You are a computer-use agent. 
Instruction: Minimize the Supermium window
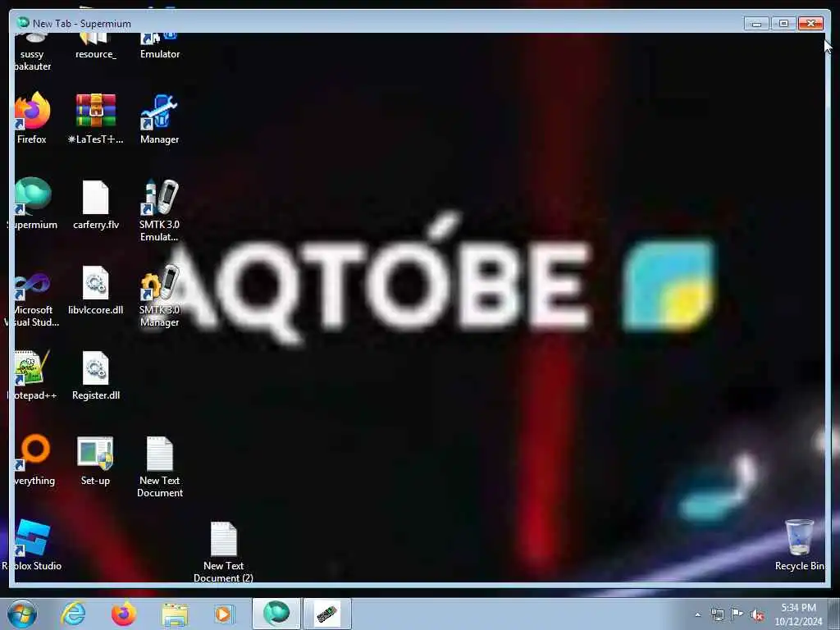pyautogui.click(x=756, y=23)
